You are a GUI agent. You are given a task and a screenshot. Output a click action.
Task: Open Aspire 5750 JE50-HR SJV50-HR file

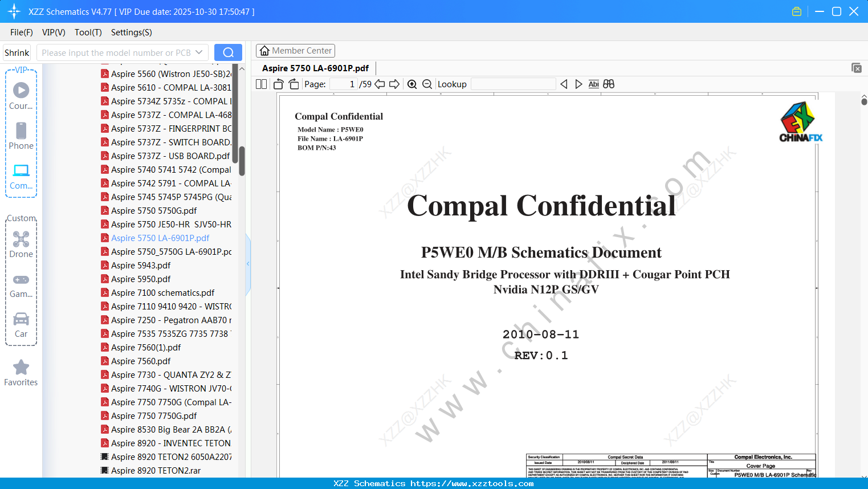[166, 224]
